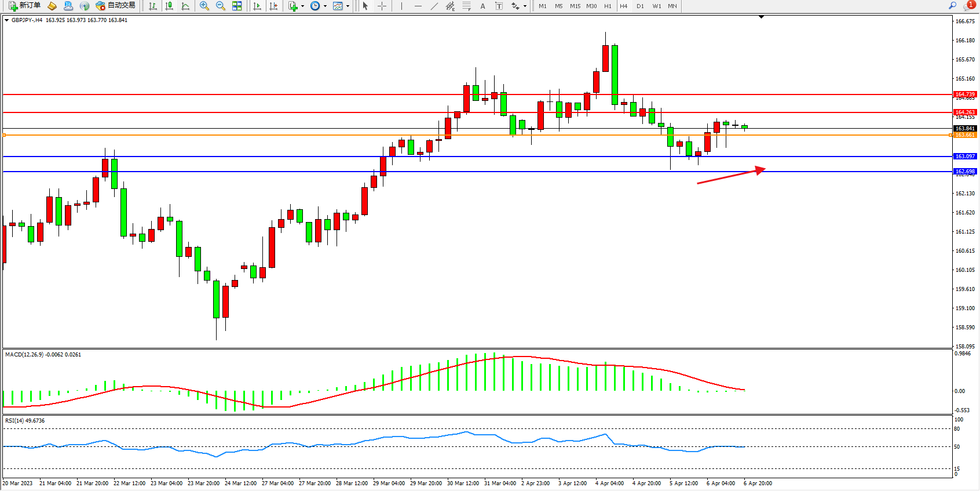The width and height of the screenshot is (980, 491).
Task: Select the Fibonacci retracement tool
Action: (x=466, y=6)
